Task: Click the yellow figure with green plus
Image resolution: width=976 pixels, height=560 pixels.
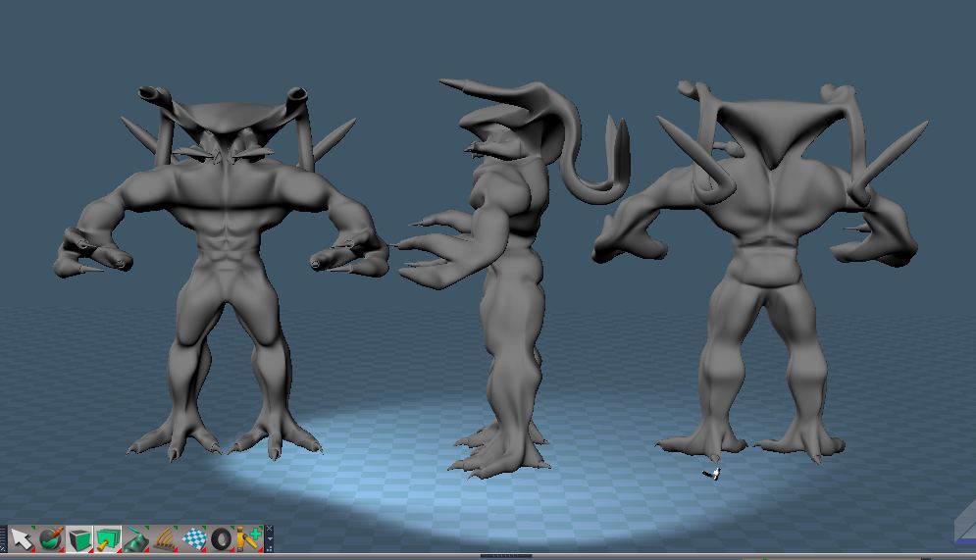Action: point(249,538)
